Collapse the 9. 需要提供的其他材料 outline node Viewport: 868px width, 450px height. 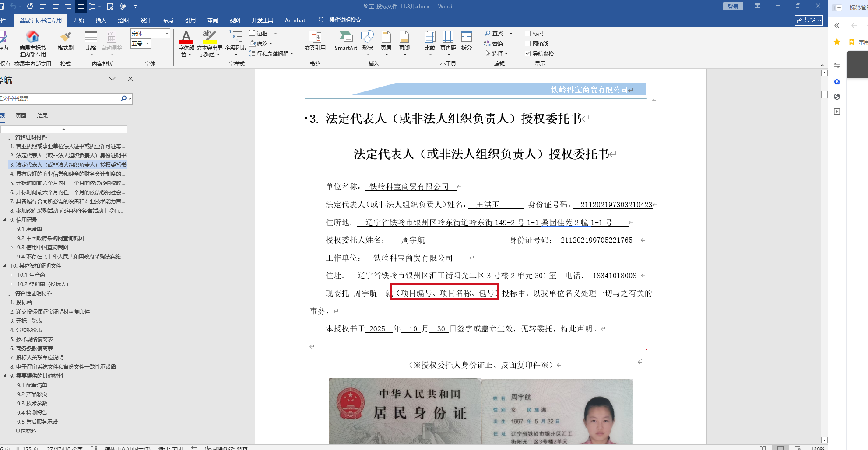pos(5,376)
